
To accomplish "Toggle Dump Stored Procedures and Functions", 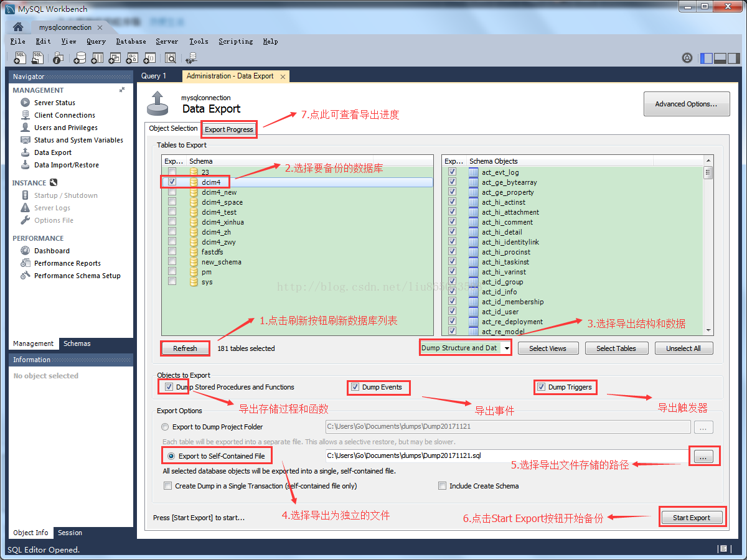I will click(169, 387).
